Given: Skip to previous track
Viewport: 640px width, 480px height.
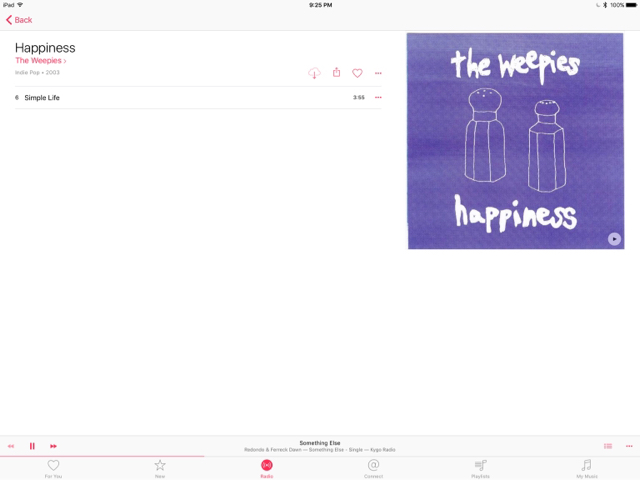Looking at the screenshot, I should point(11,446).
